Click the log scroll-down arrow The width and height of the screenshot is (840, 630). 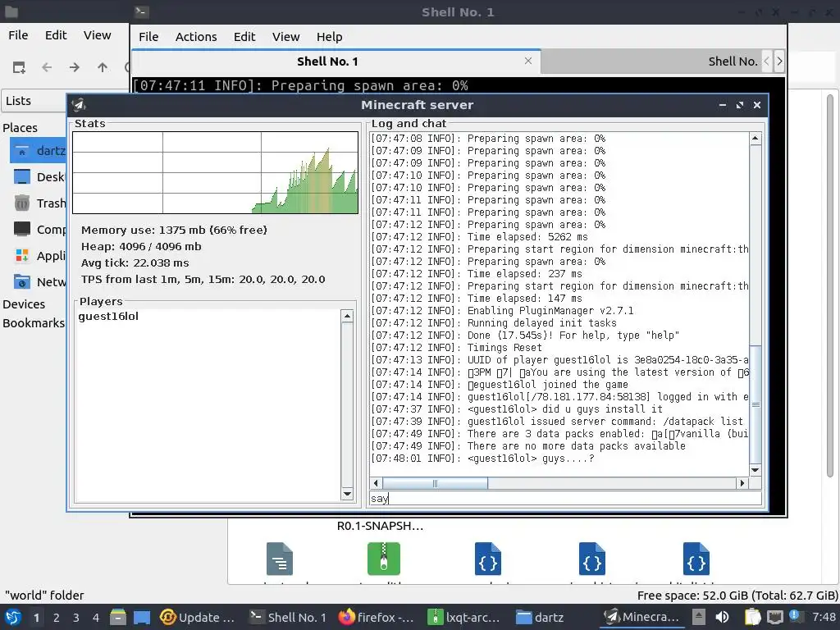tap(756, 470)
